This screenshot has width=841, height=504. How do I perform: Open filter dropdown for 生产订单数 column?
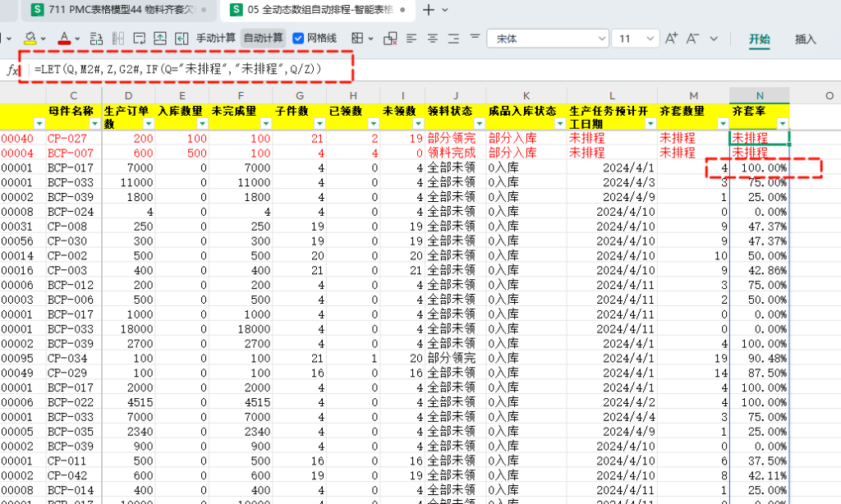click(x=149, y=124)
